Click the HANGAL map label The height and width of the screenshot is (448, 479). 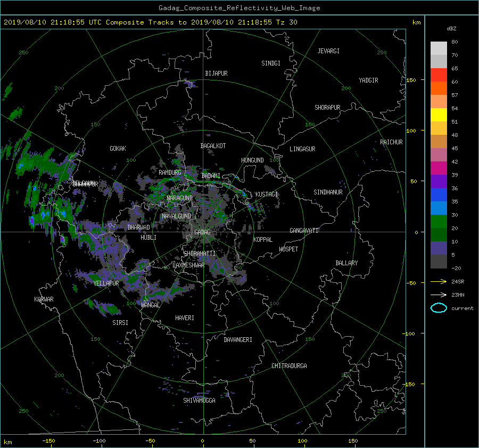pyautogui.click(x=150, y=305)
